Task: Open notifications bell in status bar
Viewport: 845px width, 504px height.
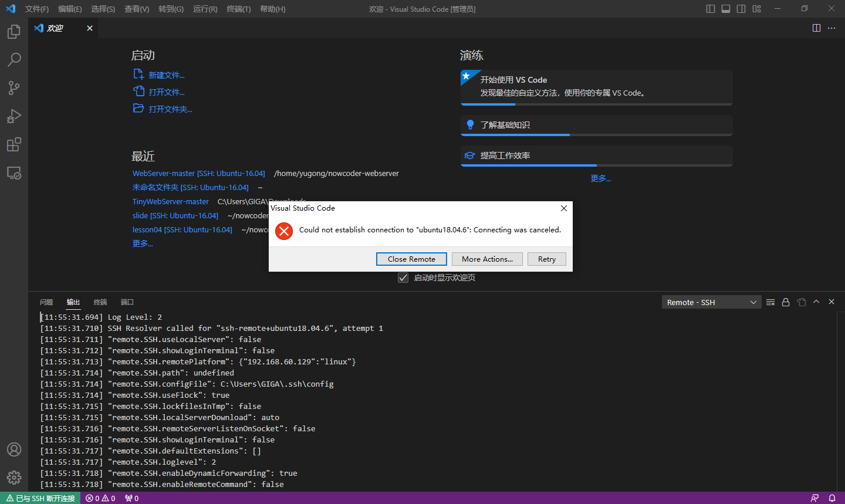Action: pos(832,498)
